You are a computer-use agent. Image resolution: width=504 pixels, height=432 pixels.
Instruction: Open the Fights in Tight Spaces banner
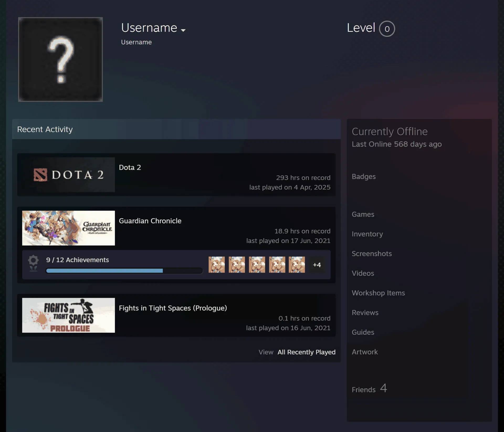point(69,315)
